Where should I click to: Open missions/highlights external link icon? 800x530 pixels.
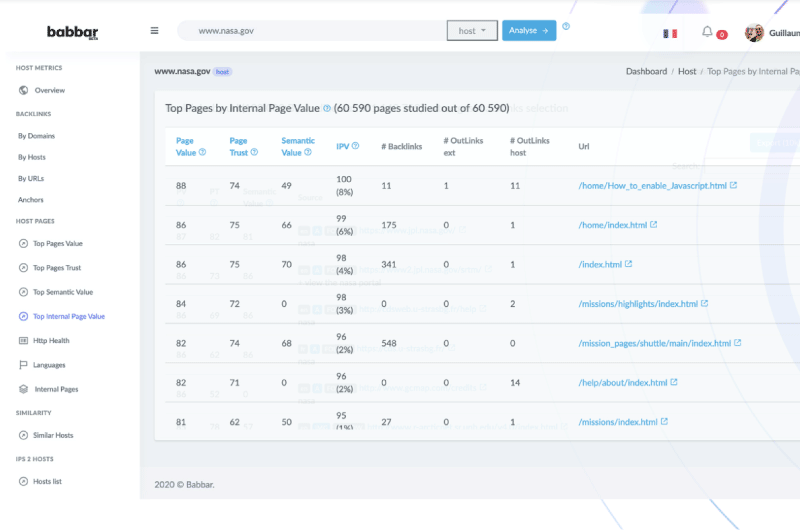tap(705, 303)
